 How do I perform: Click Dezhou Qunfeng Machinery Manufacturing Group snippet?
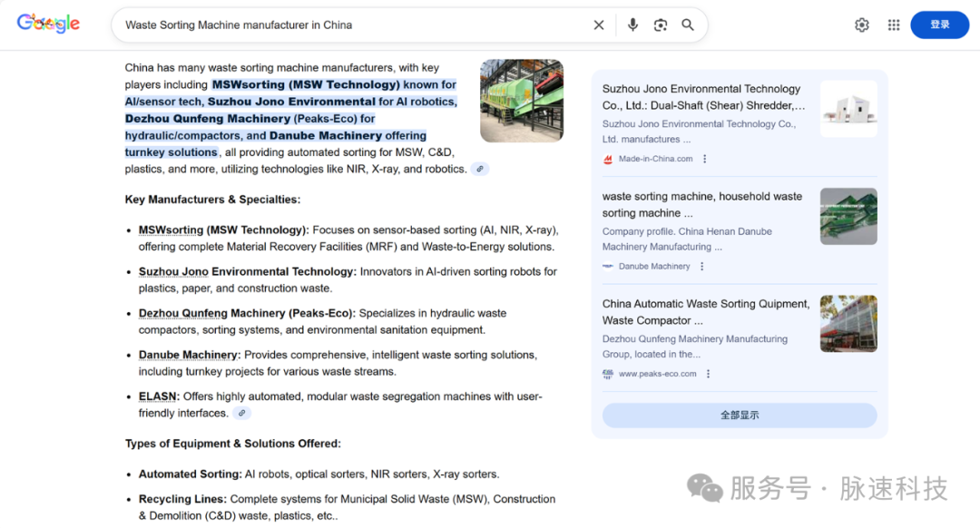pyautogui.click(x=695, y=347)
